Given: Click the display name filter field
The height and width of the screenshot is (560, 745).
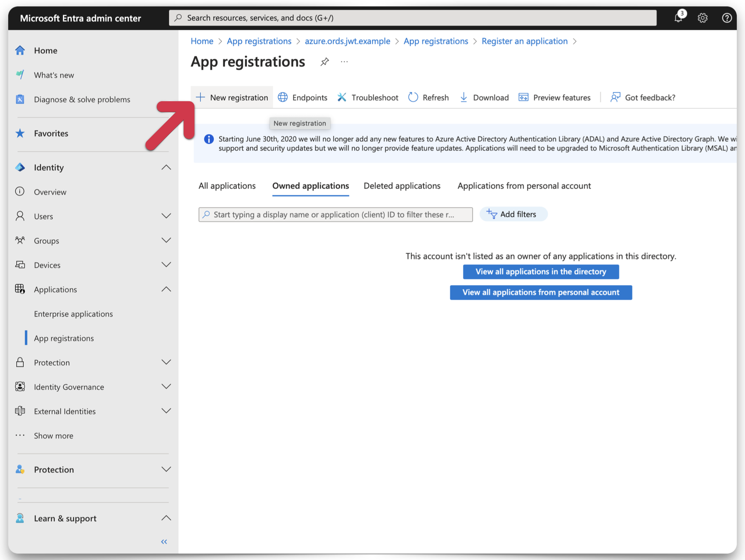Looking at the screenshot, I should coord(335,214).
